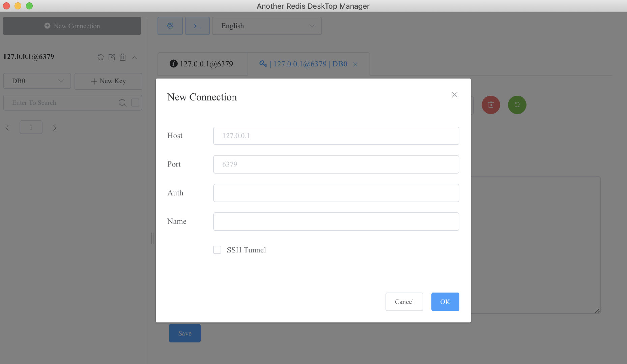Click the search magnifier icon
Screen dimensions: 627x364
(122, 103)
